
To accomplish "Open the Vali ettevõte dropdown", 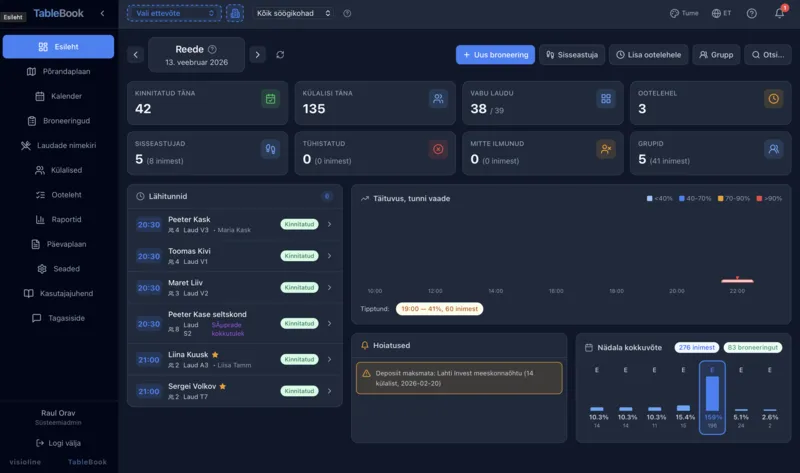I will click(173, 13).
